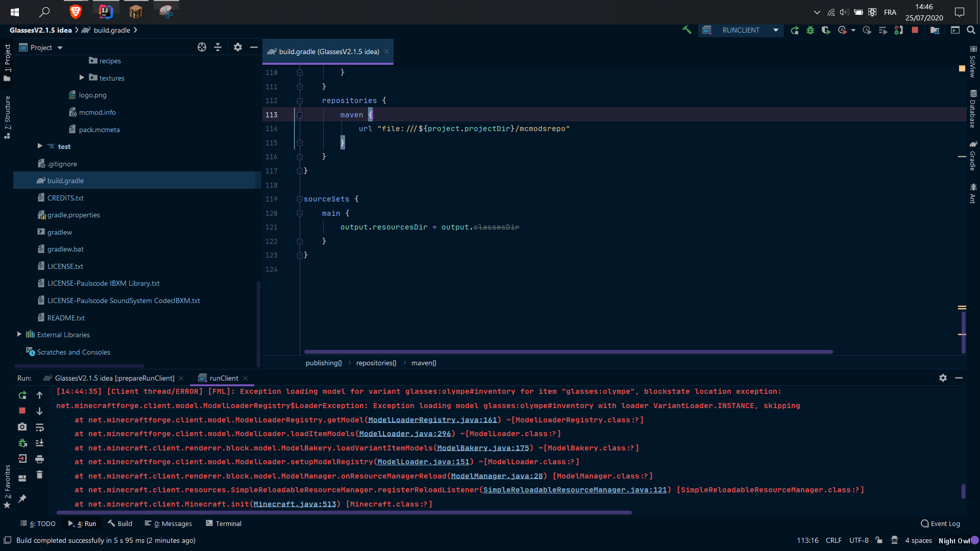The image size is (980, 551).
Task: Toggle soft-wrap in run console
Action: [39, 427]
